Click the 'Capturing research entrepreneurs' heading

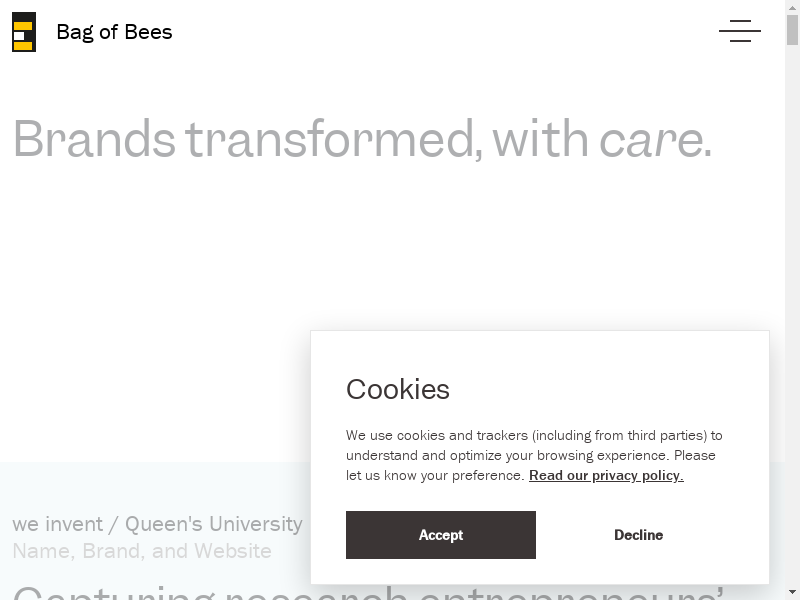(x=160, y=592)
